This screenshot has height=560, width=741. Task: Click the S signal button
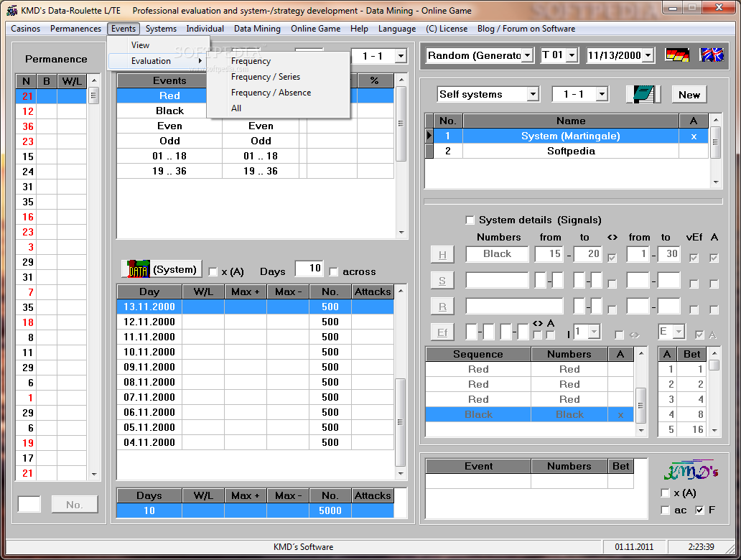pyautogui.click(x=442, y=280)
